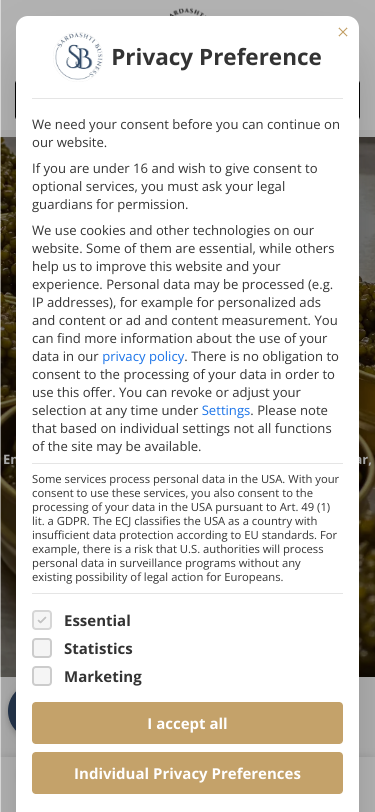The width and height of the screenshot is (375, 812).
Task: Open the Settings link in the text
Action: click(x=226, y=411)
